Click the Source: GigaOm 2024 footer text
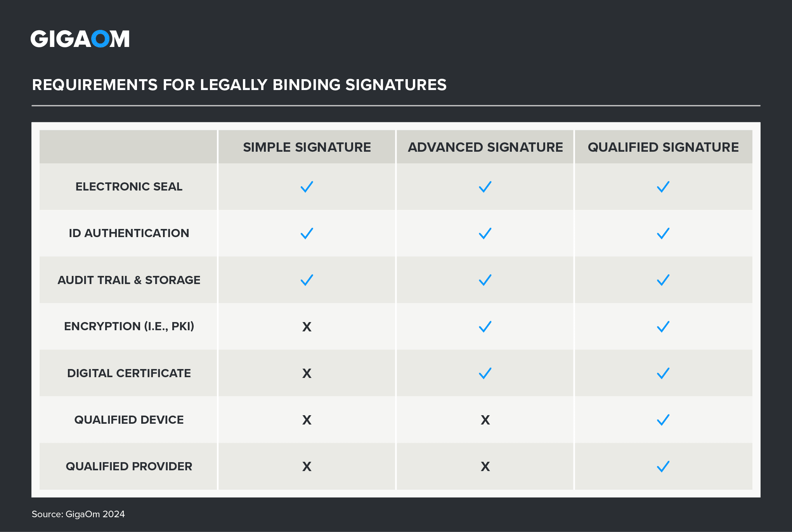The width and height of the screenshot is (792, 532). (x=78, y=514)
